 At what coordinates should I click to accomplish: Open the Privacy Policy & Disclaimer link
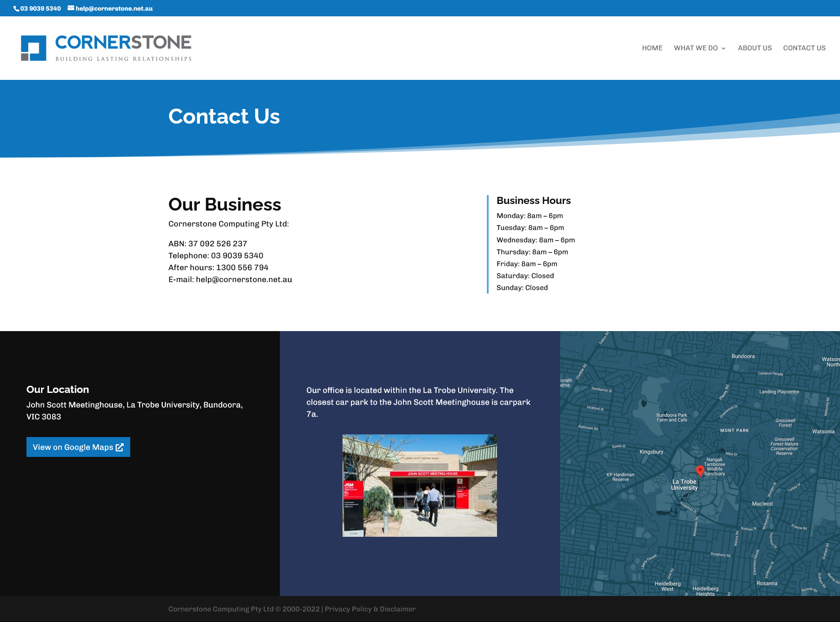point(370,609)
